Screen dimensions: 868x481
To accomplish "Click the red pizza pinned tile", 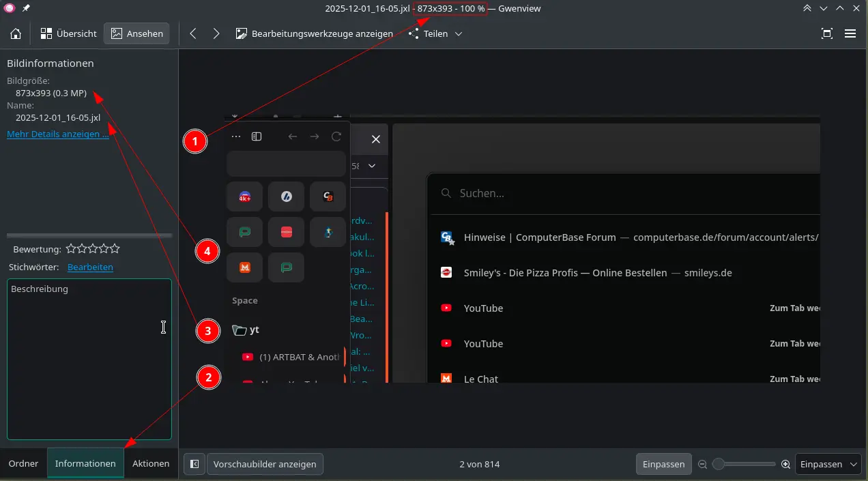I will [286, 232].
